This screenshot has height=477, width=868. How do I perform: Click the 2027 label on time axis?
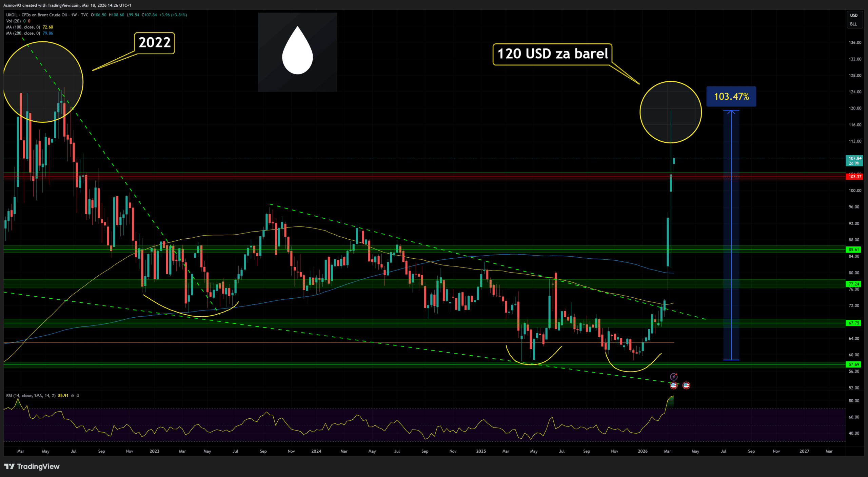804,451
